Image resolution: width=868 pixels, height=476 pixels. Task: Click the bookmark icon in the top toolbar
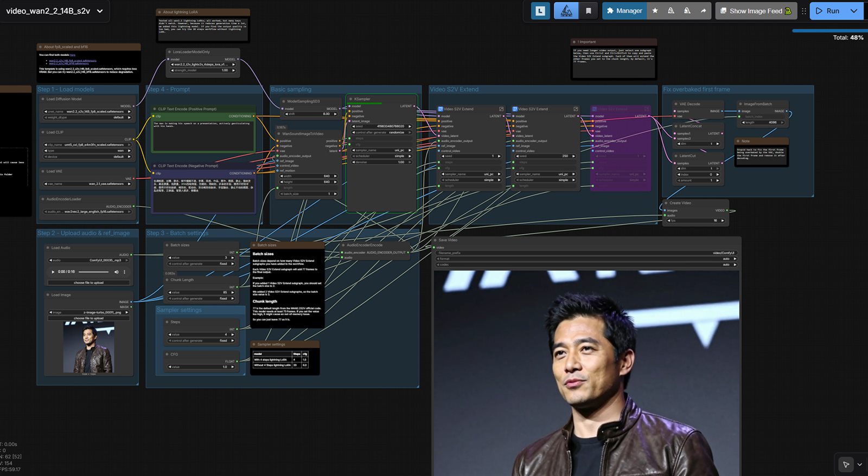588,11
